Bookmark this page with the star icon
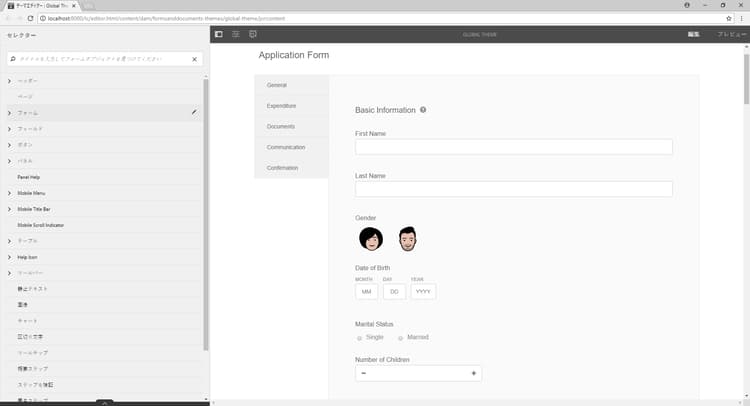The height and width of the screenshot is (406, 750). pos(729,18)
